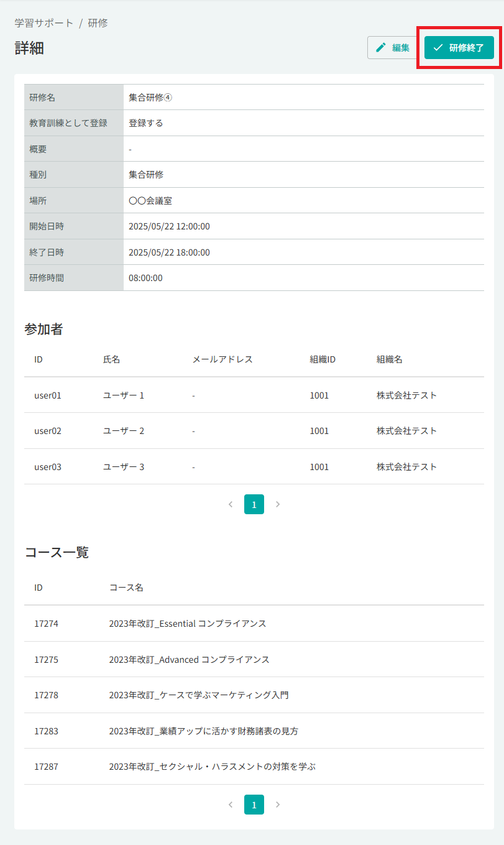Click the 開始日時 label cell
The image size is (504, 845).
tap(74, 226)
